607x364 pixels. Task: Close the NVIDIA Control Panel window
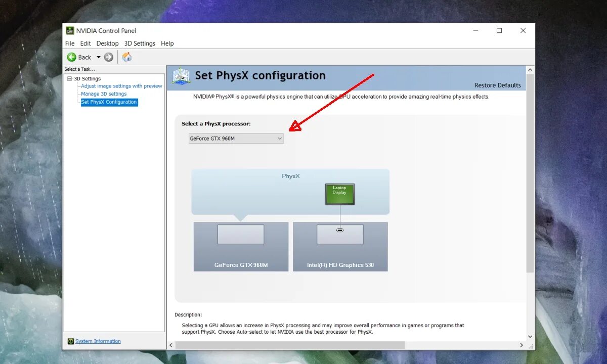pos(523,31)
